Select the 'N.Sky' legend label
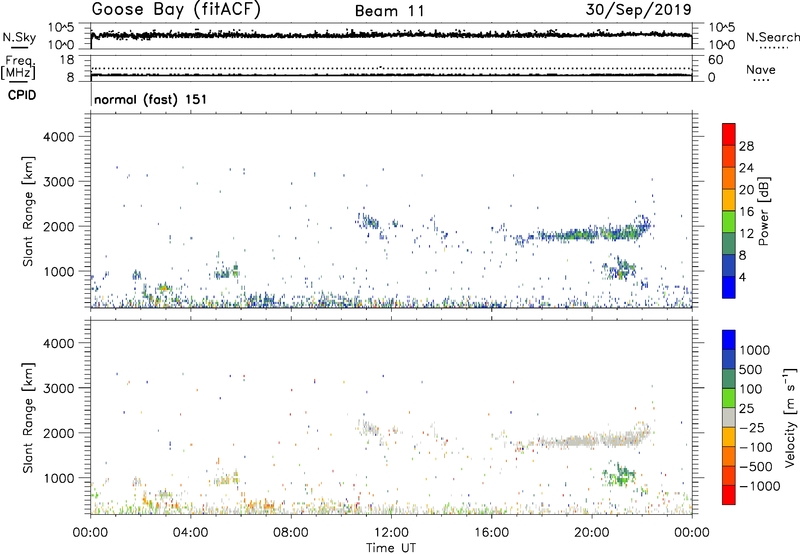Image resolution: width=800 pixels, height=554 pixels. click(19, 37)
